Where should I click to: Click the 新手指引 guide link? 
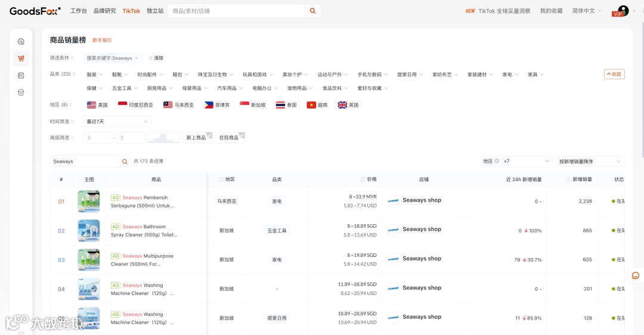(102, 40)
